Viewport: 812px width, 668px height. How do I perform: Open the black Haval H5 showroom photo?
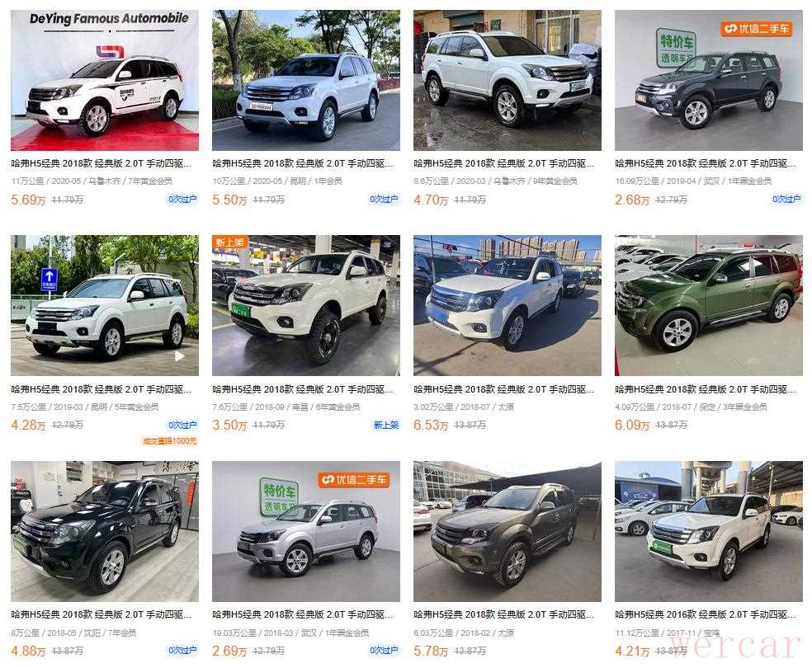point(105,531)
